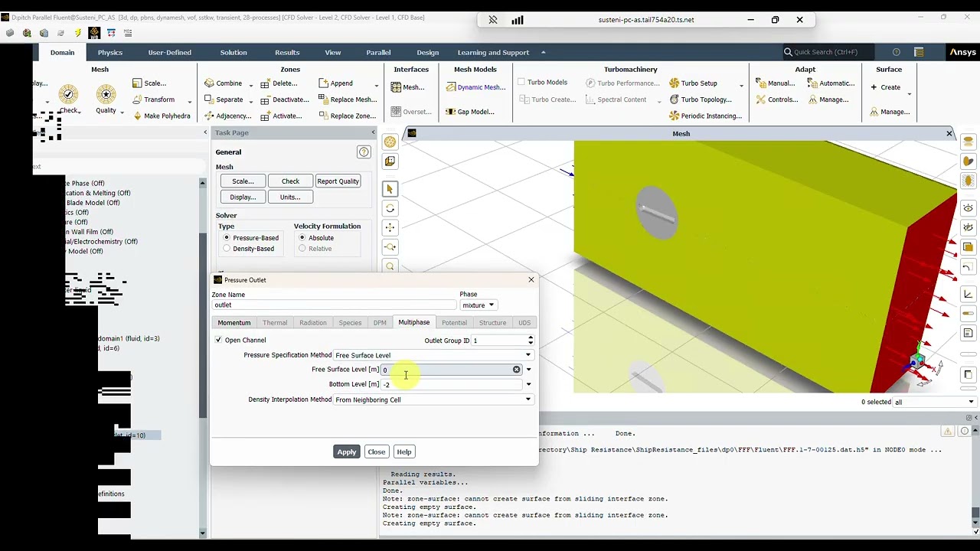Clear the Free Surface Level field value
Image resolution: width=980 pixels, height=551 pixels.
point(517,370)
